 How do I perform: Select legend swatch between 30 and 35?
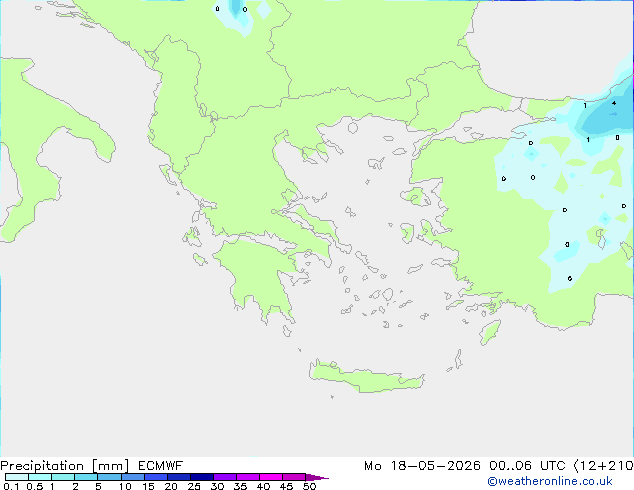pos(225,477)
